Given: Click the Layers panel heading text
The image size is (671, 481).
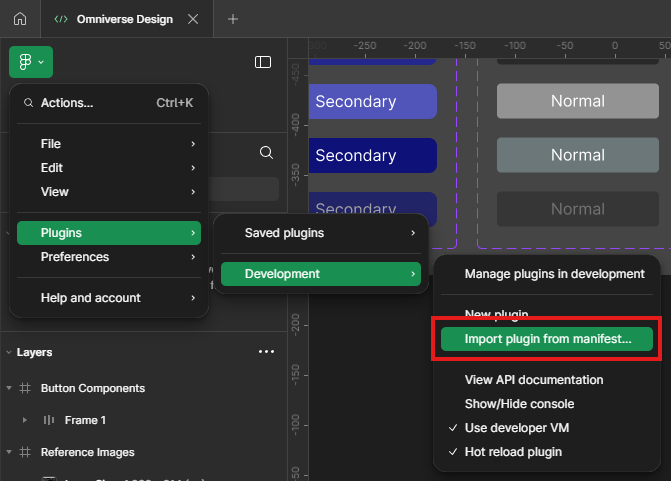Looking at the screenshot, I should tap(35, 352).
